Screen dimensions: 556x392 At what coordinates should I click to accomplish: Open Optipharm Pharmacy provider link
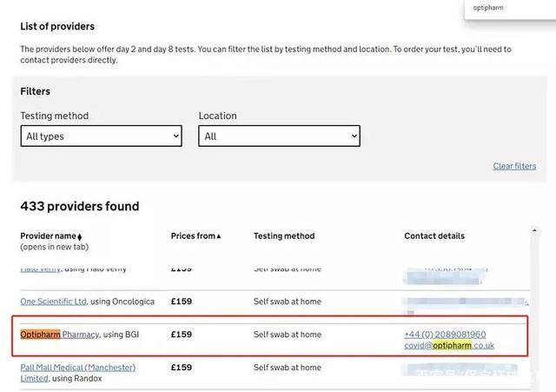(60, 335)
